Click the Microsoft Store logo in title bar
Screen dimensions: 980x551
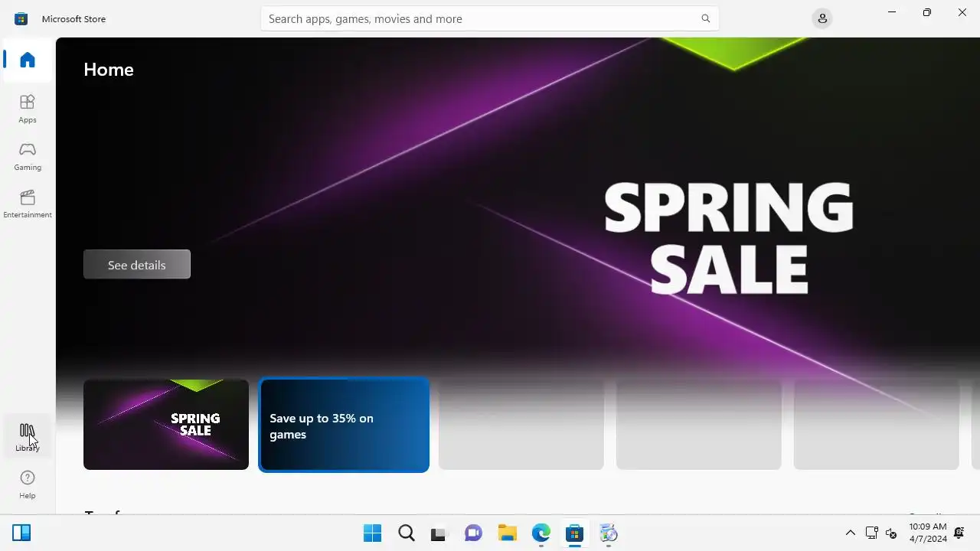21,18
